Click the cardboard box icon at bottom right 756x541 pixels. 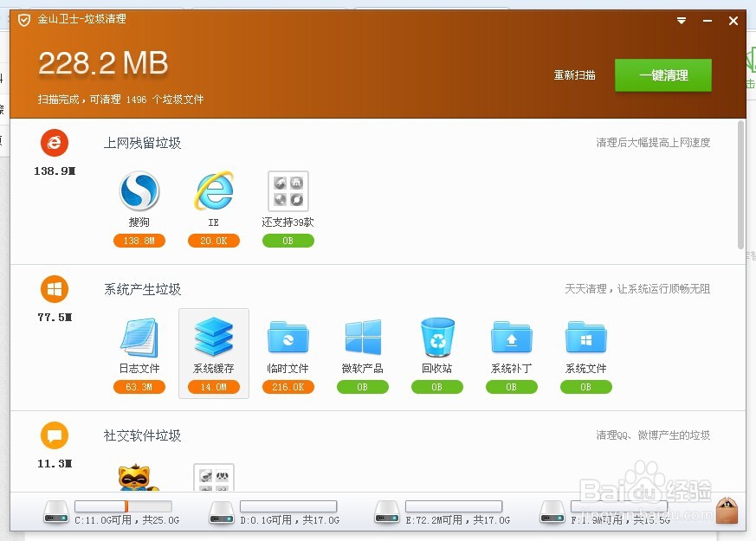pos(727,510)
